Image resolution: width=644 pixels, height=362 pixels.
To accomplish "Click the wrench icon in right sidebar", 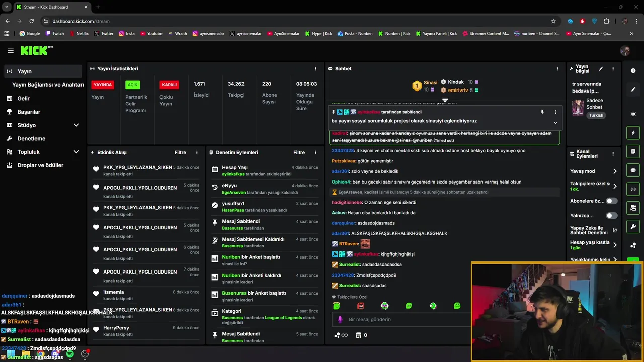I will coord(633,226).
